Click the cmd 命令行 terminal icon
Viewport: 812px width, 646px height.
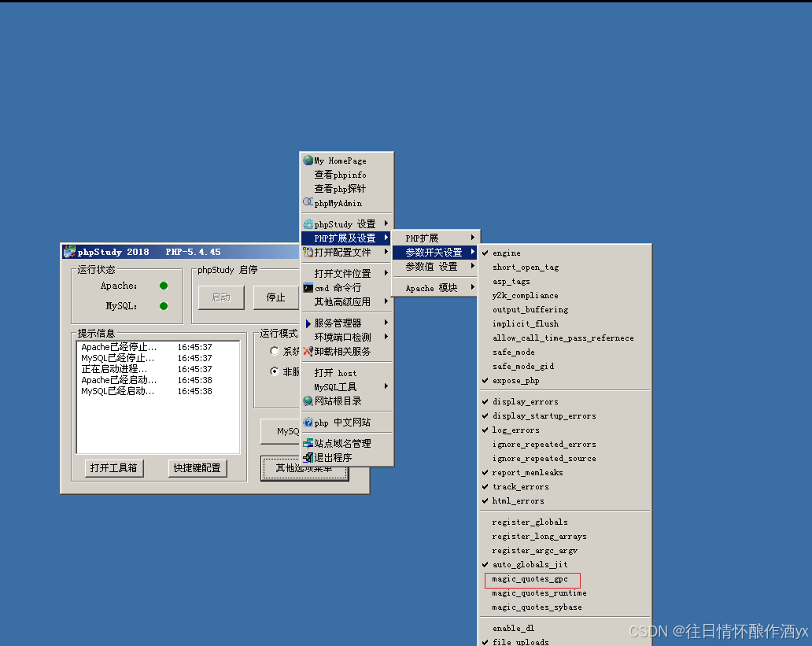(308, 287)
